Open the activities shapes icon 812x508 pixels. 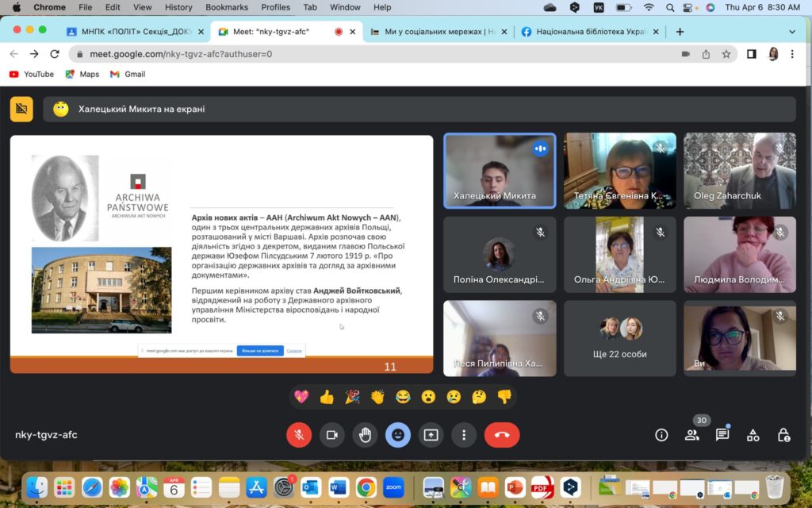(753, 435)
